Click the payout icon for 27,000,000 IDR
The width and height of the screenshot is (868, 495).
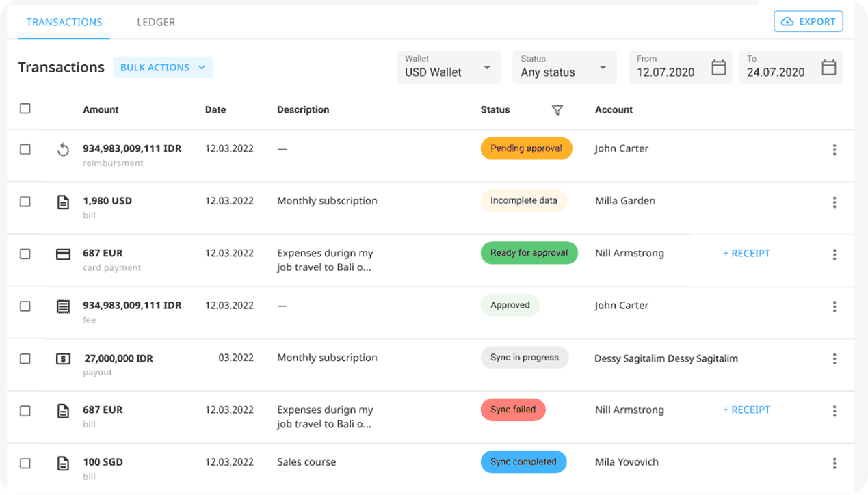(63, 359)
